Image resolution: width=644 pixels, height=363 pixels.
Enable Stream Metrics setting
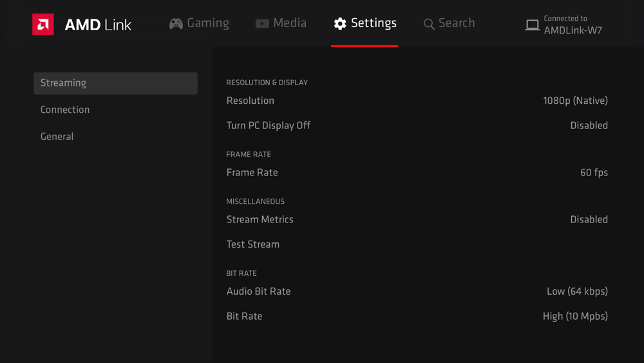click(589, 220)
